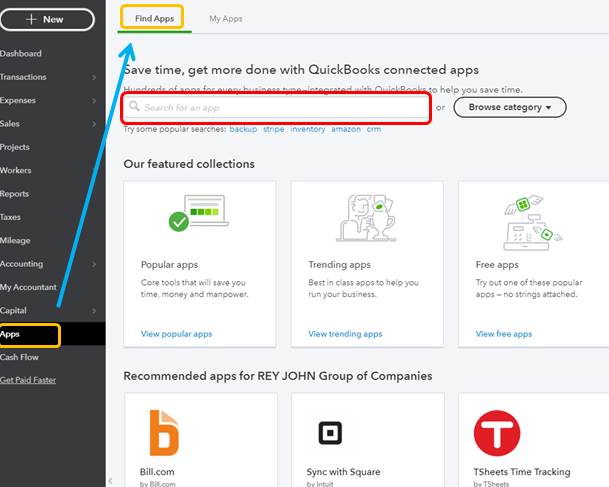
Task: Click the magnifier search icon
Action: (134, 106)
